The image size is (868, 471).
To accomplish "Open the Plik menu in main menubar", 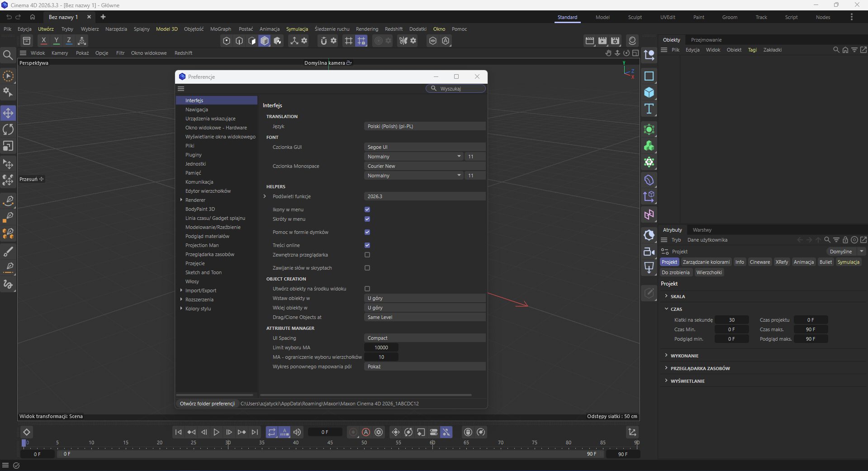I will tap(8, 29).
